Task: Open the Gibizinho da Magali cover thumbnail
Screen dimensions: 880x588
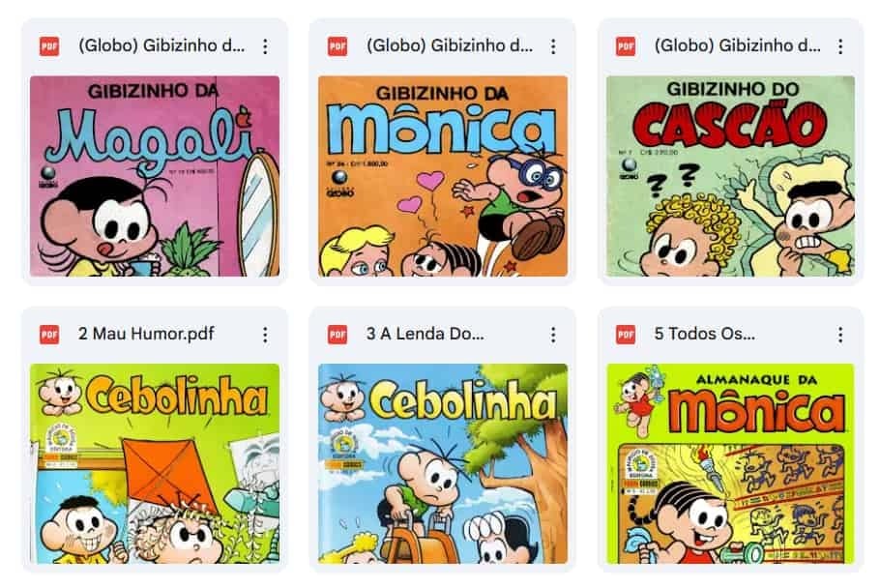Action: point(155,176)
